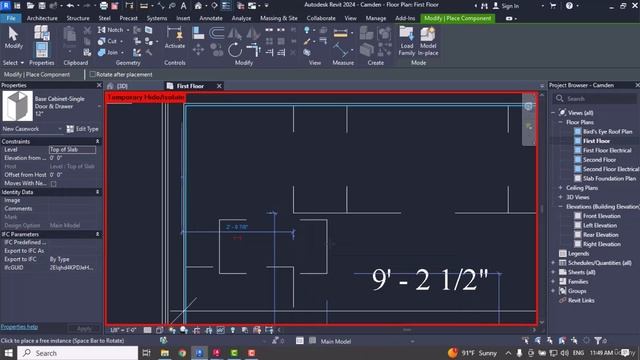The width and height of the screenshot is (640, 360).
Task: Expand 3D Views in Project Browser
Action: click(560, 197)
